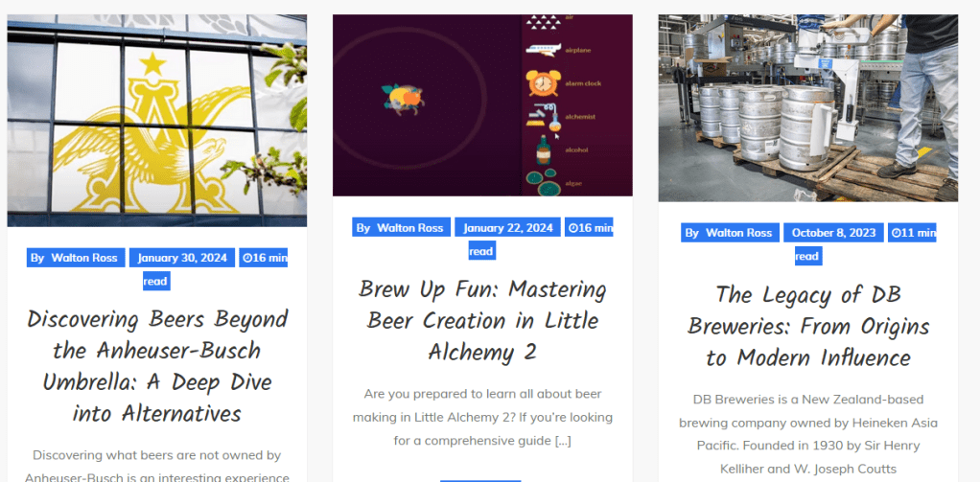This screenshot has height=482, width=980.
Task: Click the clock icon on the Anheuser-Busch post
Action: coord(246,258)
